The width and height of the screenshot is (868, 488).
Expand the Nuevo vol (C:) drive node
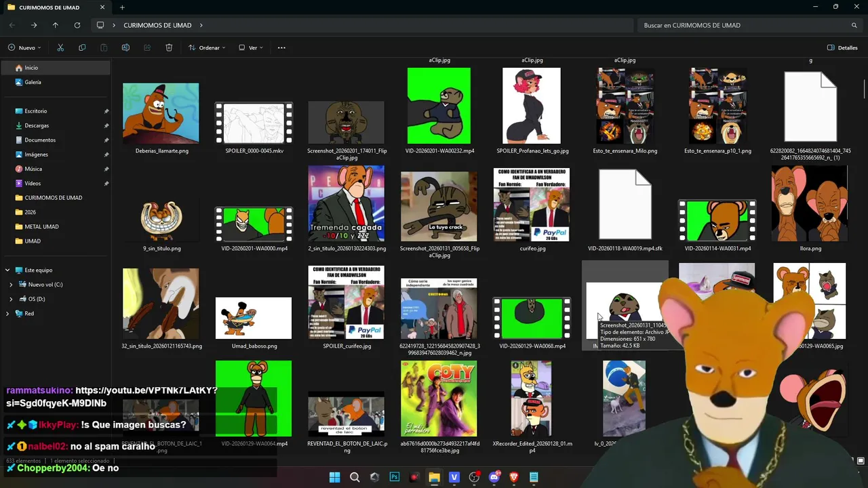pyautogui.click(x=11, y=285)
